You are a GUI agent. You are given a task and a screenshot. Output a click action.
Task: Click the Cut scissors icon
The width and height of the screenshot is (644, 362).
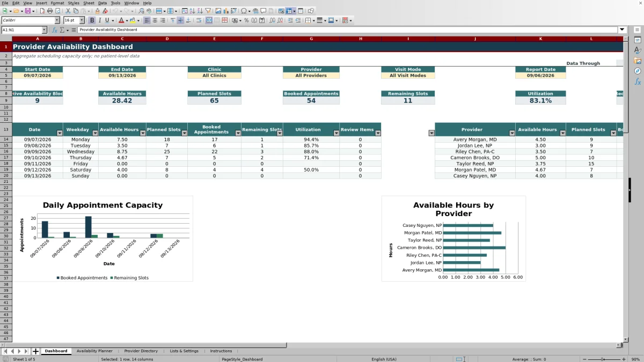point(68,11)
